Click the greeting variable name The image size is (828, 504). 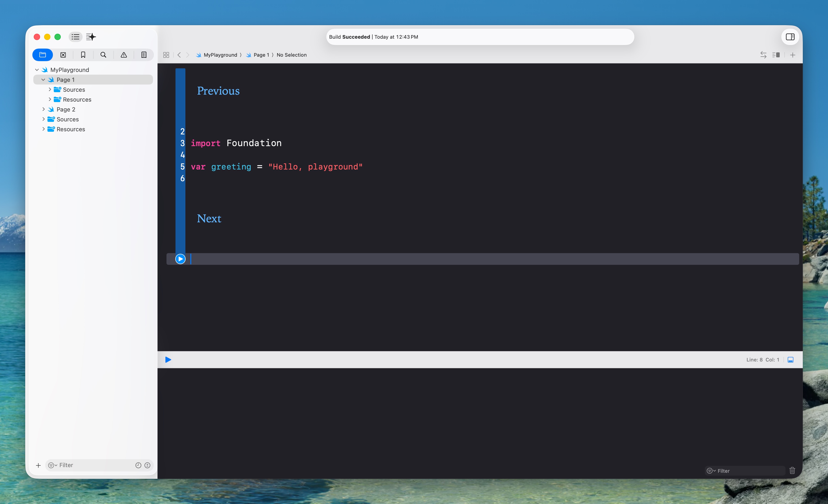coord(231,167)
